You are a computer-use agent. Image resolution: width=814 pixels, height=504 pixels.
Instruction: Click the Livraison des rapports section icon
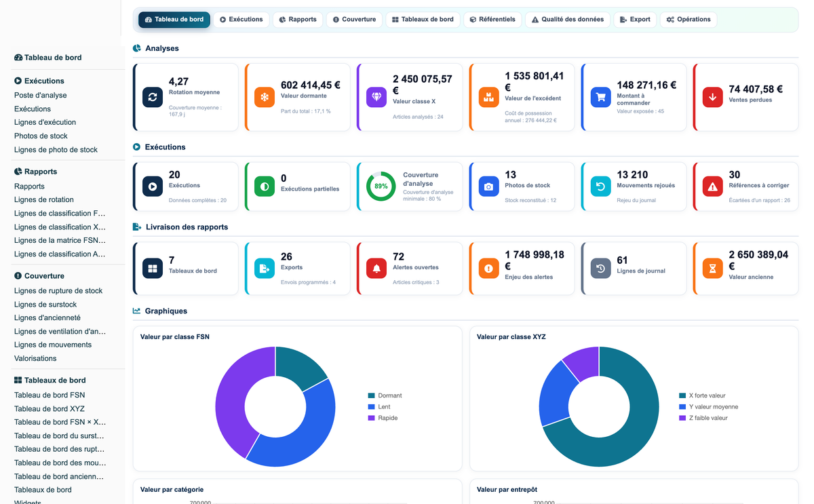point(137,227)
